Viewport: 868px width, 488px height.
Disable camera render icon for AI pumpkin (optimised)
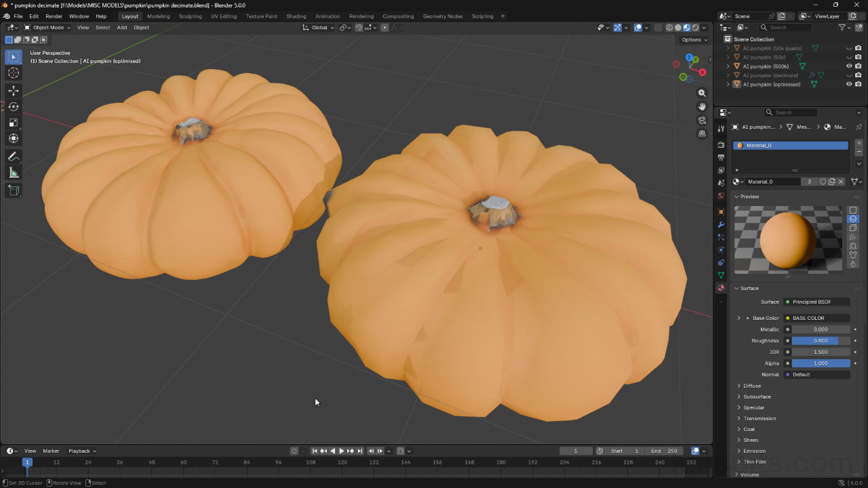857,84
